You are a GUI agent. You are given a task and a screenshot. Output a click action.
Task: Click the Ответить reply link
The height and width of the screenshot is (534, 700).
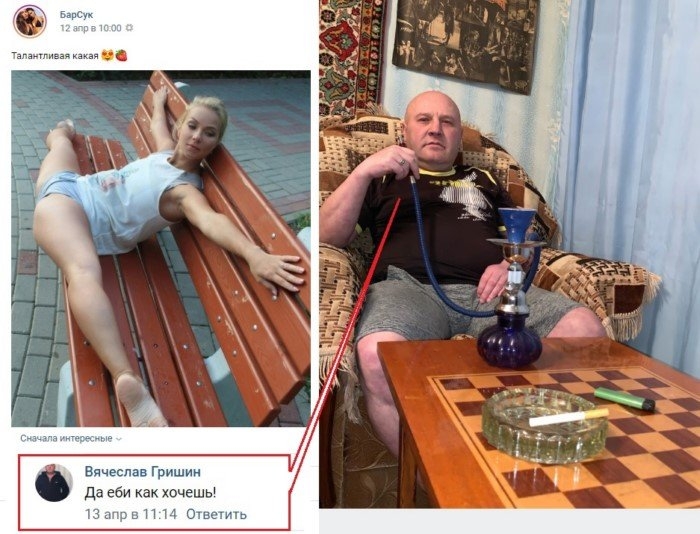[x=216, y=514]
